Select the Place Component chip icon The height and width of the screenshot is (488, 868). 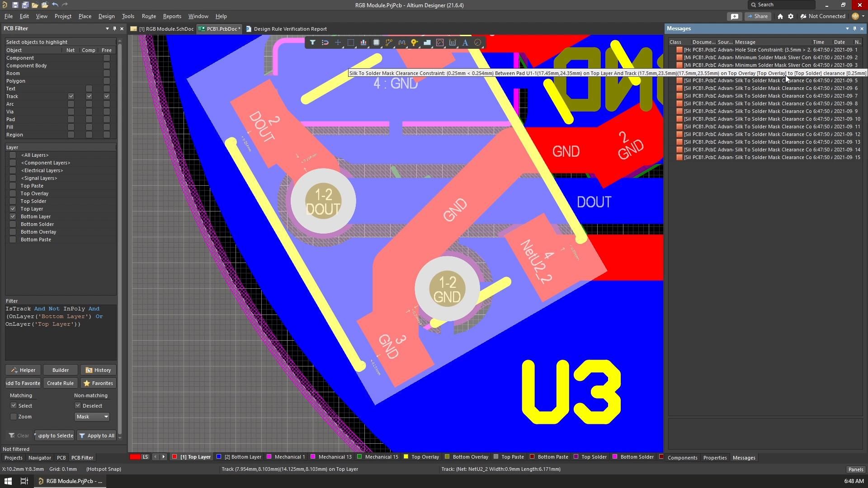coord(377,42)
